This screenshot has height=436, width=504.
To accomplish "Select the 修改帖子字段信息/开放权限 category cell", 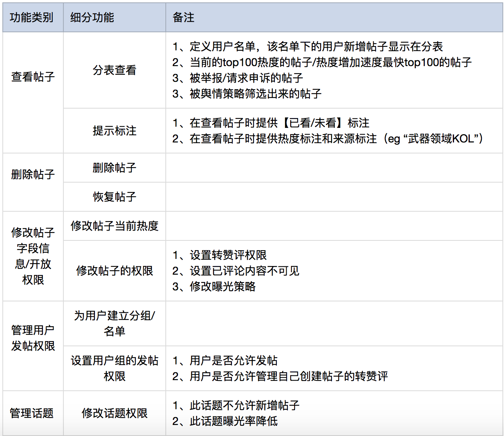I will pyautogui.click(x=33, y=256).
